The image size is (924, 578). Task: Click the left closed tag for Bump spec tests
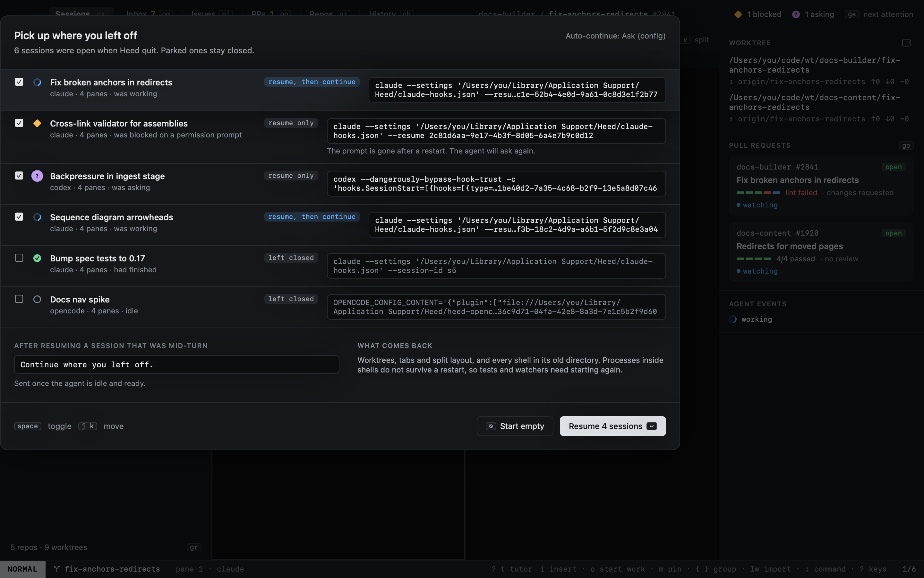(x=291, y=258)
